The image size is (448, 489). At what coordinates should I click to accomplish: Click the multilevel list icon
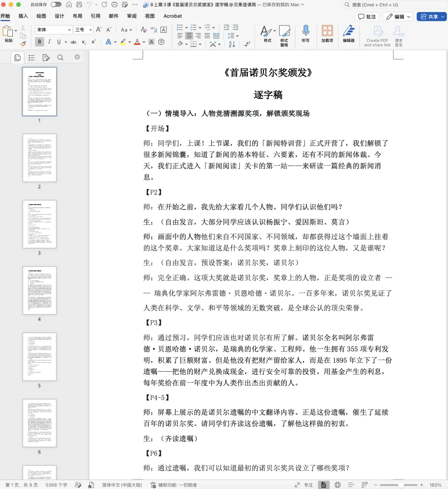pos(207,27)
